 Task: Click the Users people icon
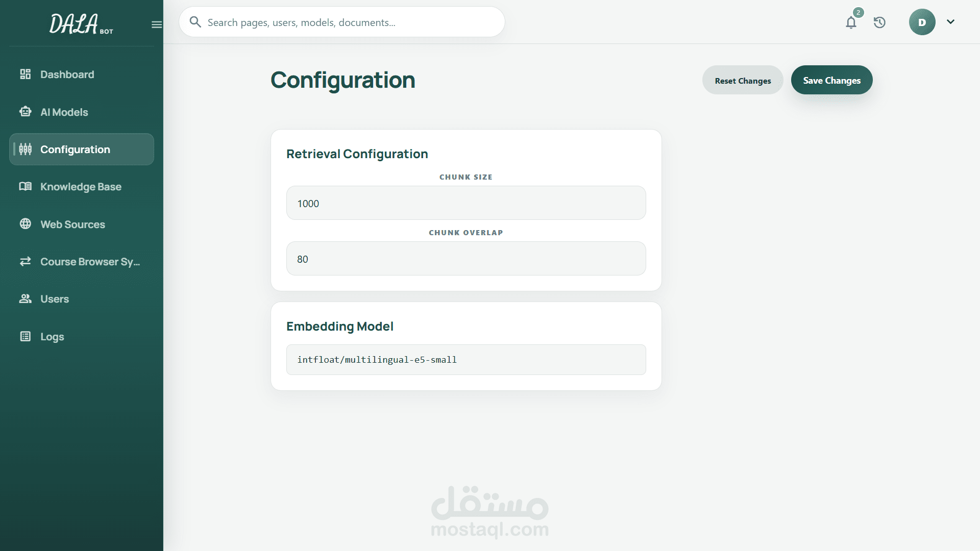tap(26, 299)
